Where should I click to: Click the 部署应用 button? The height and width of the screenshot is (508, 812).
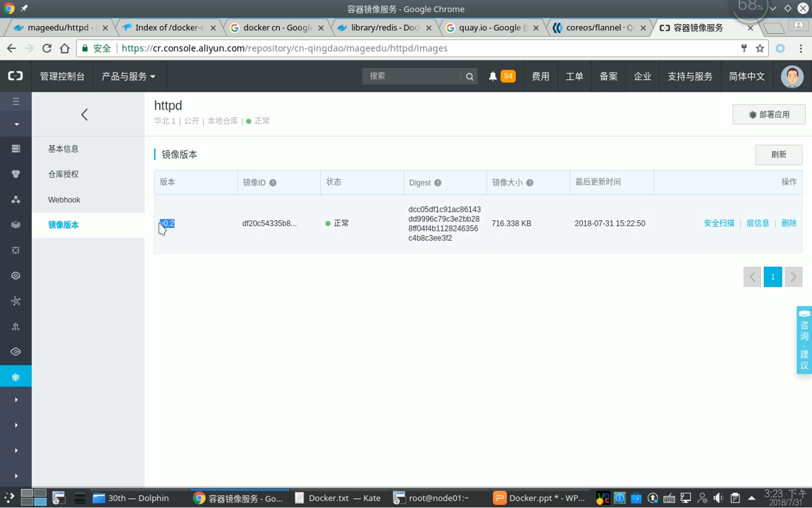pos(769,114)
